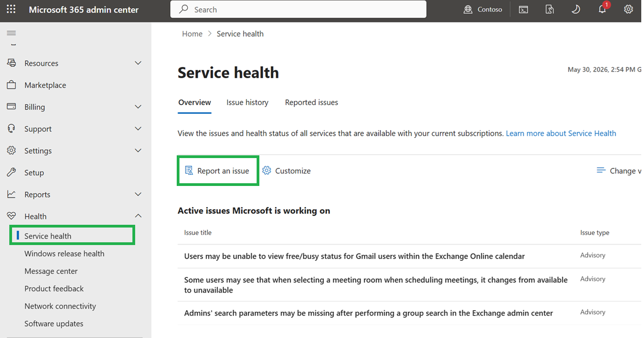Click the Resources printer icon
Screen dimensions: 644x338
11,63
